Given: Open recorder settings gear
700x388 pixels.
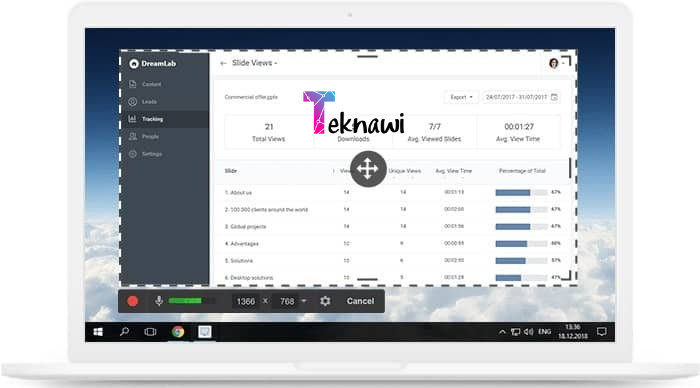Looking at the screenshot, I should pos(325,301).
